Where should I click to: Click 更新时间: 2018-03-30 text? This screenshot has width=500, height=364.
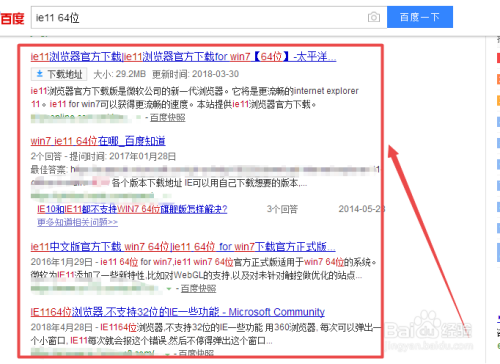pyautogui.click(x=195, y=74)
